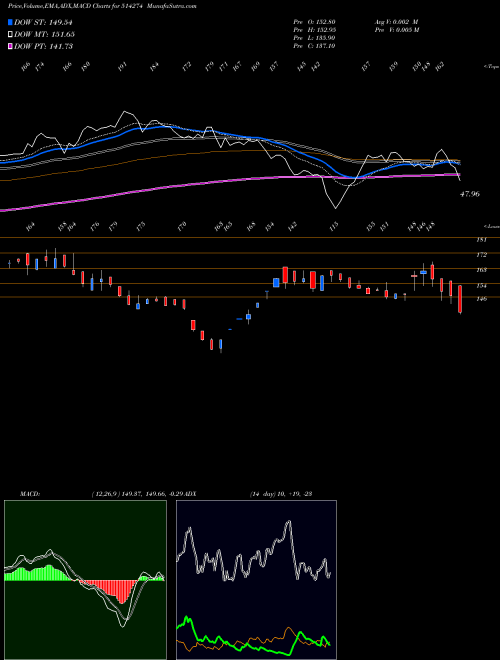The image size is (500, 660).
Task: Click the 158 low price label
Action: [63, 226]
